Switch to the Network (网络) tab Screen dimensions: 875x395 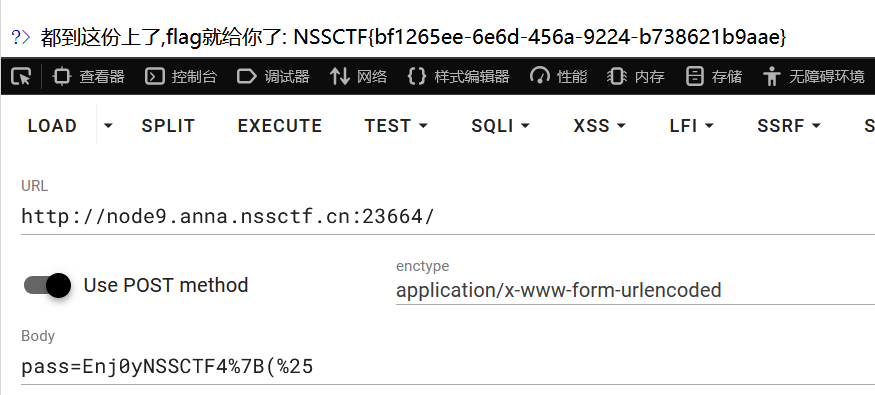click(x=358, y=76)
